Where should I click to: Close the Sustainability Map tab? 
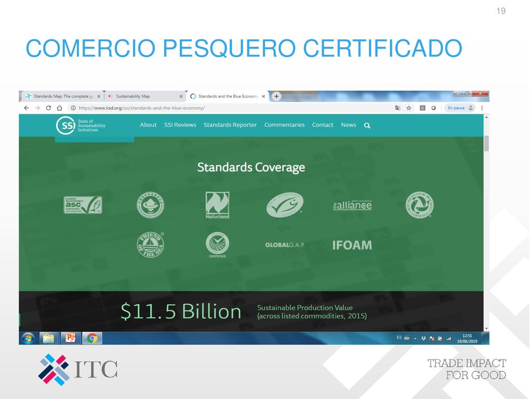pyautogui.click(x=181, y=96)
